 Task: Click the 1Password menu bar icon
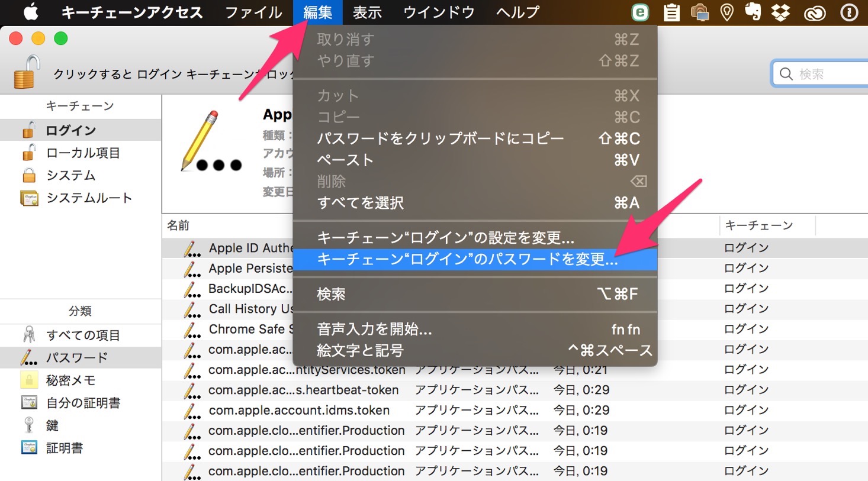click(850, 12)
